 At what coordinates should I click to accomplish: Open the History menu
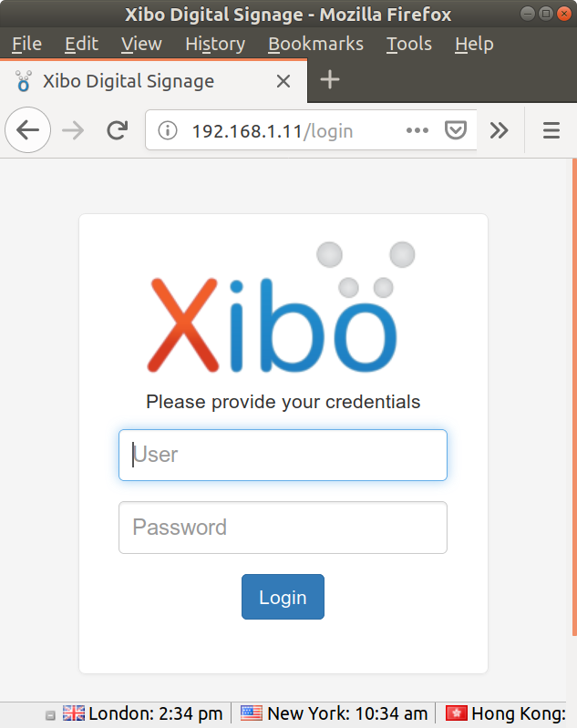pyautogui.click(x=215, y=44)
